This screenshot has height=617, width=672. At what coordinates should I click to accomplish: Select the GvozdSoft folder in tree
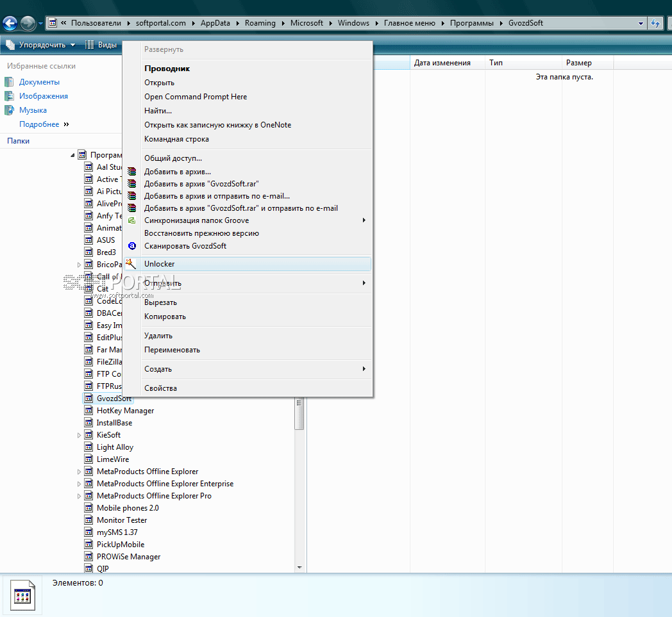click(x=108, y=399)
